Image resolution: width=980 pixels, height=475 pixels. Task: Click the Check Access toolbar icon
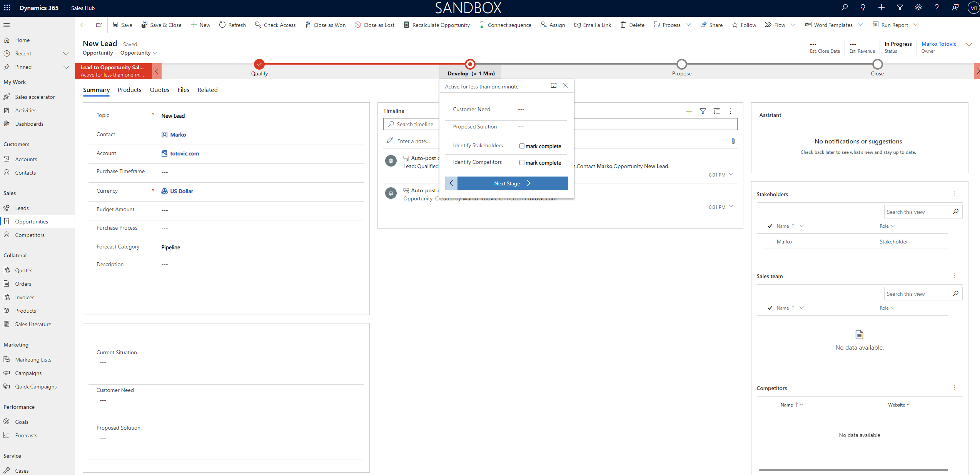[x=258, y=25]
